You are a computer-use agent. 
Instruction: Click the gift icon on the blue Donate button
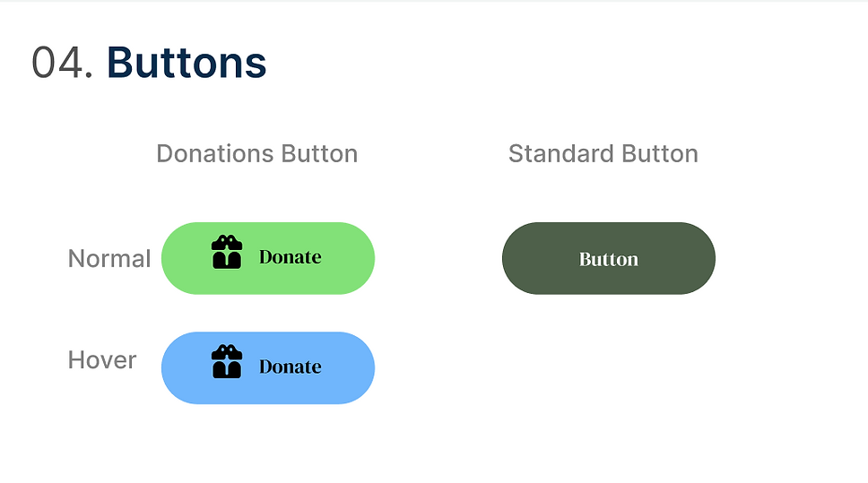click(x=227, y=362)
